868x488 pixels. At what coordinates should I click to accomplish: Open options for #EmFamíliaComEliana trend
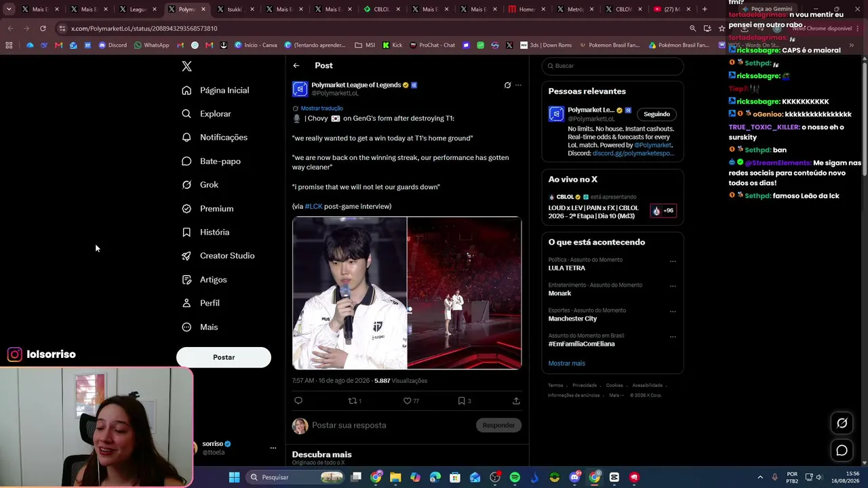(x=673, y=338)
